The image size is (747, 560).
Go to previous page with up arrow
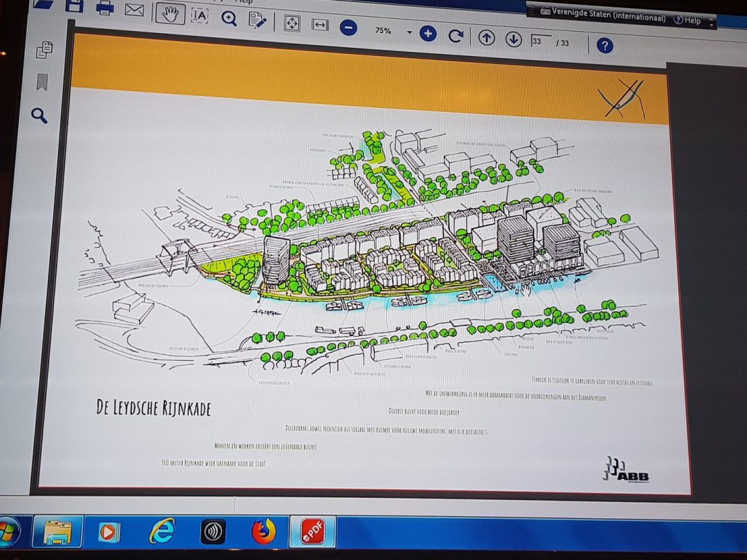(487, 38)
